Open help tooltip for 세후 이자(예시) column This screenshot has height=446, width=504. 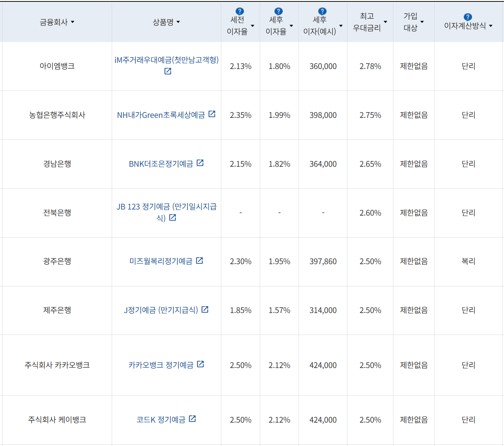click(x=322, y=11)
